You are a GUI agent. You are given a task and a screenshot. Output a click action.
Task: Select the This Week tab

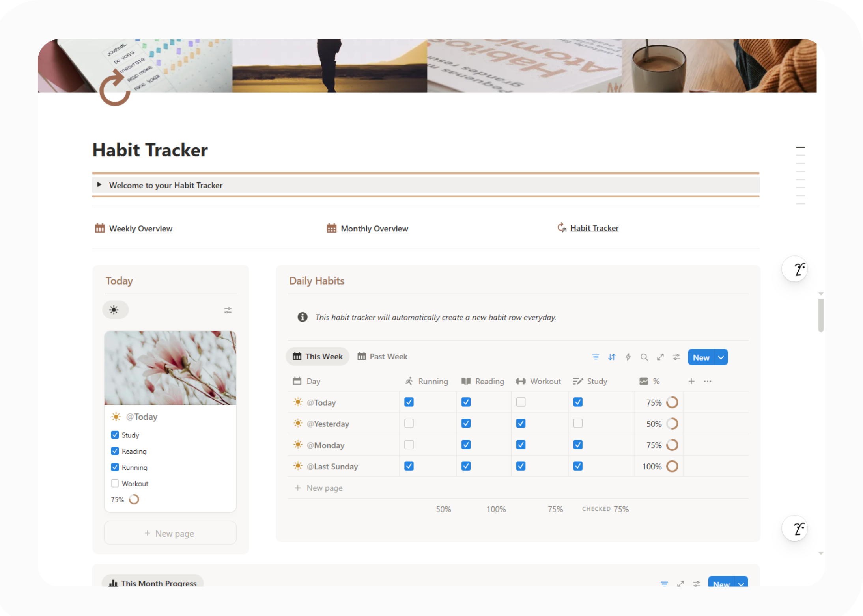click(318, 356)
